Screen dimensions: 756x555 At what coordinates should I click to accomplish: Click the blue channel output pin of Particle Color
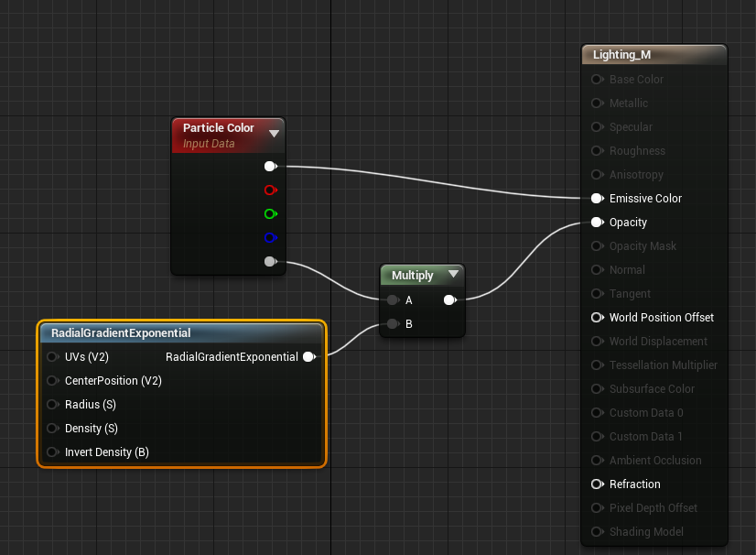tap(271, 237)
